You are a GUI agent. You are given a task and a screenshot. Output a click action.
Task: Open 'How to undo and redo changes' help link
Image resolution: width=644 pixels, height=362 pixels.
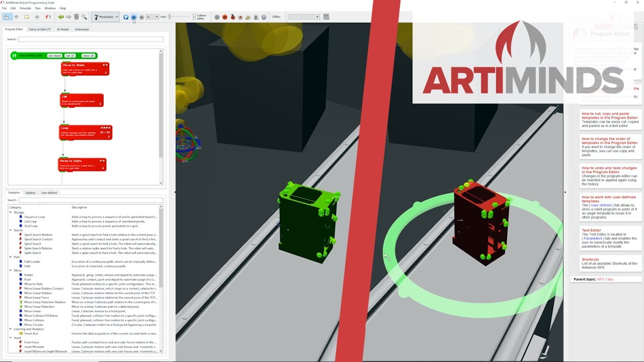click(x=608, y=170)
